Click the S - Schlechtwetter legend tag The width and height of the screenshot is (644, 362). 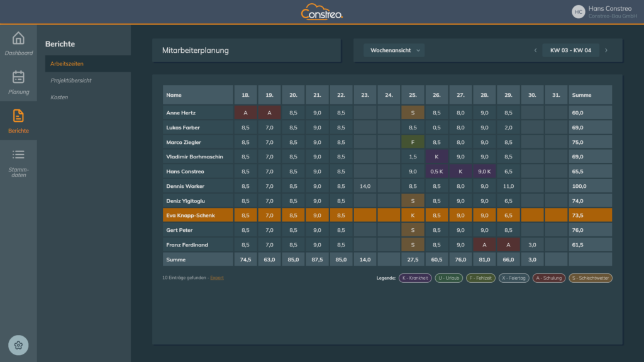click(x=591, y=278)
